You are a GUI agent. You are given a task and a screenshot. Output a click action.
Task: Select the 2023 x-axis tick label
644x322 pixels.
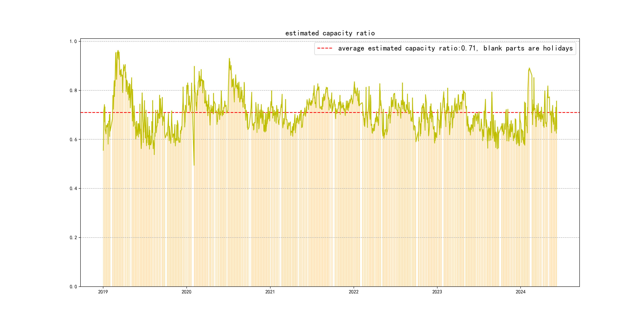click(437, 292)
